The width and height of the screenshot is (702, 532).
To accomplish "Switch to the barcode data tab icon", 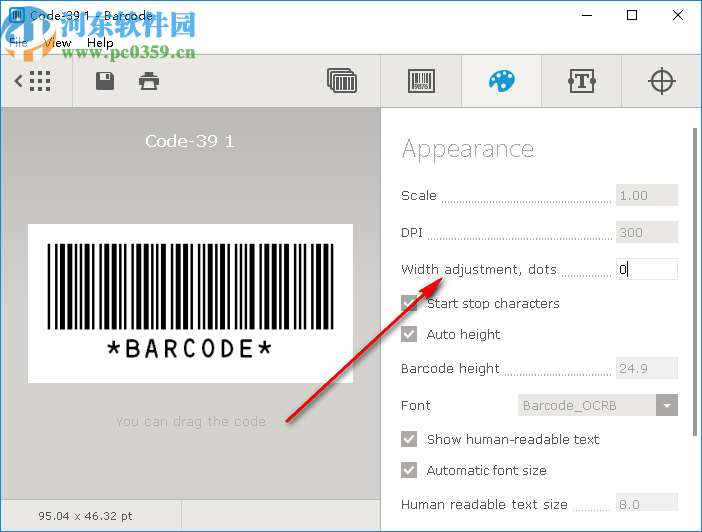I will point(421,81).
